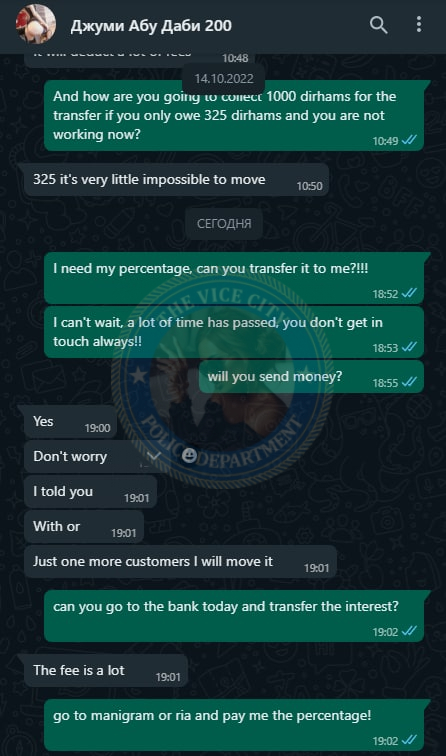Select "I need my percentage" message

pos(234,278)
